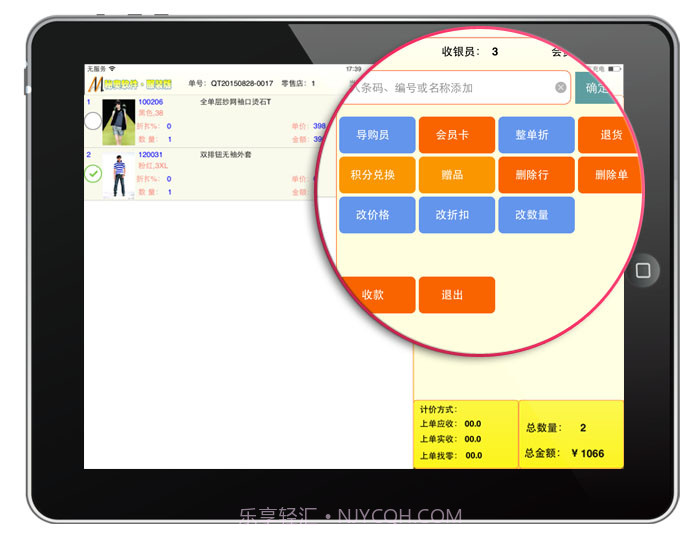This screenshot has height=538, width=700.
Task: Apply whole-order discount with 整单折
Action: pos(536,135)
